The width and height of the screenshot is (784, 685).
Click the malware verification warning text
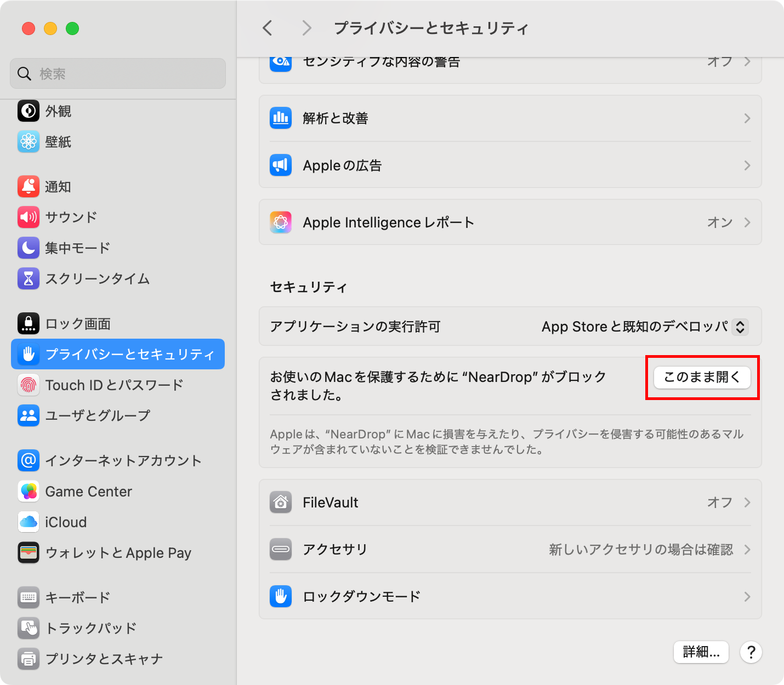pos(507,442)
